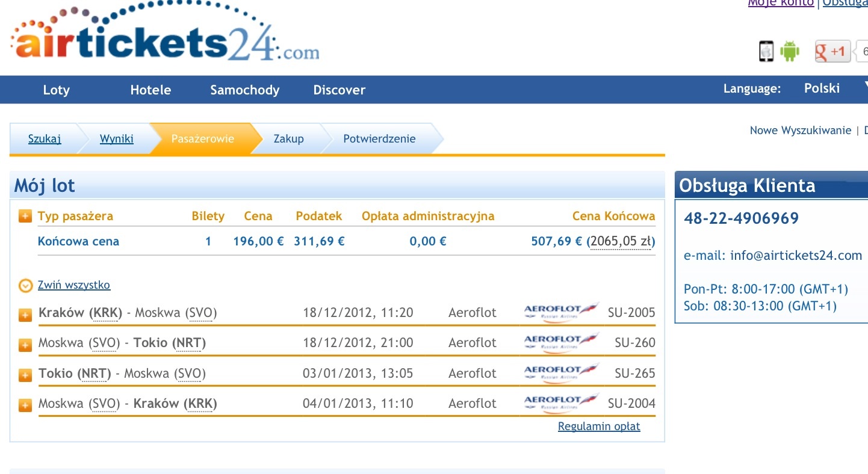Select the Zakup step

(289, 139)
